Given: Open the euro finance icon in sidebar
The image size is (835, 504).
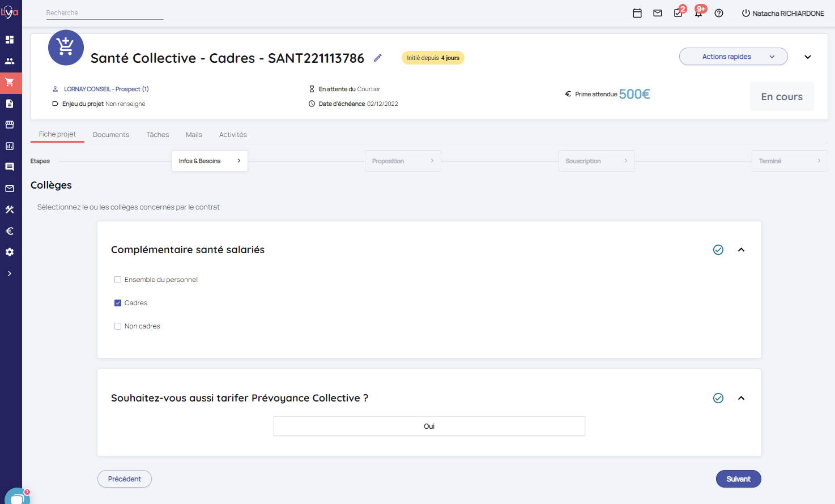Looking at the screenshot, I should 10,231.
